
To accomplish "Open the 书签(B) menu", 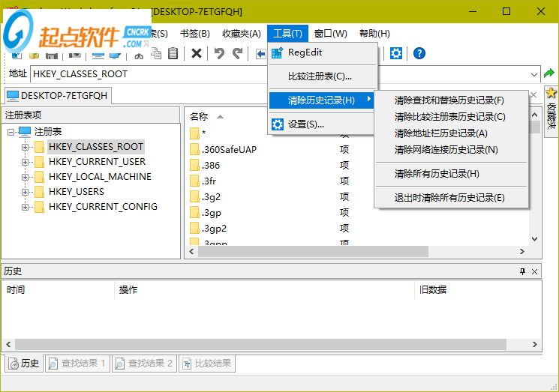I will 194,34.
